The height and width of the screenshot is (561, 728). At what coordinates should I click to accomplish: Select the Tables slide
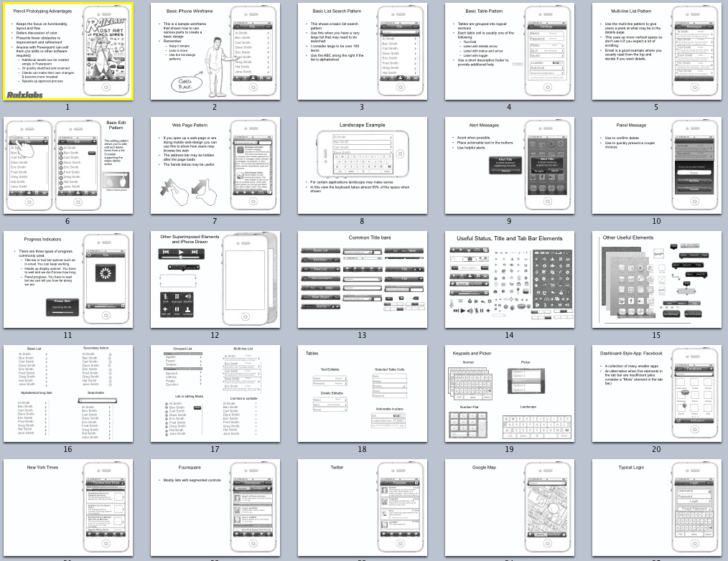[x=363, y=393]
